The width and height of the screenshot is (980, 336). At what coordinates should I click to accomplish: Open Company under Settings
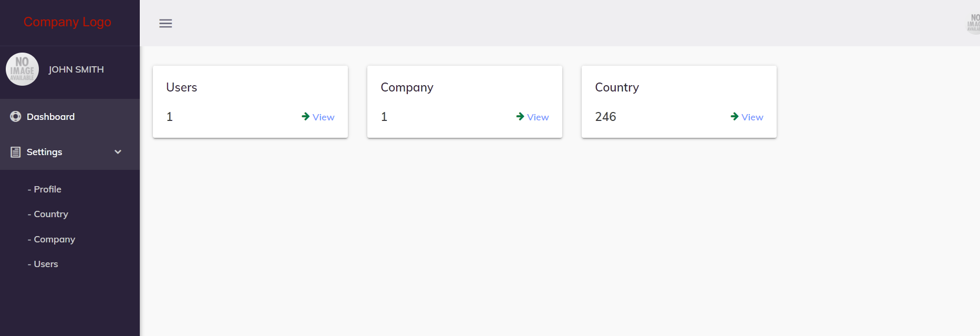tap(54, 239)
